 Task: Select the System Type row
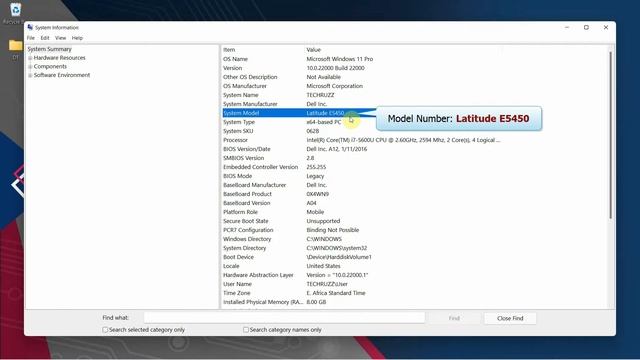tap(414, 122)
